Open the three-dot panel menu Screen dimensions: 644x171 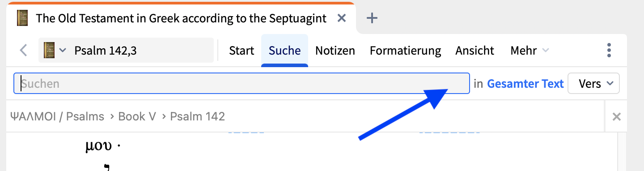tap(609, 50)
